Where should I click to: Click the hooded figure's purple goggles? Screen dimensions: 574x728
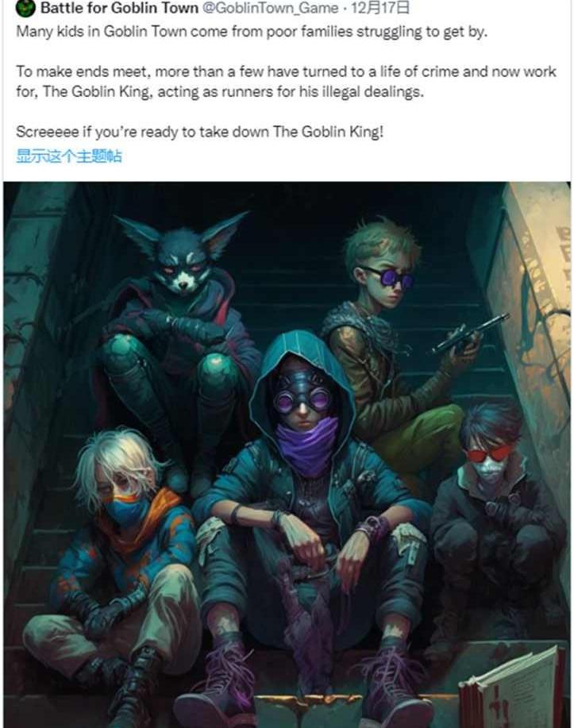[x=302, y=397]
